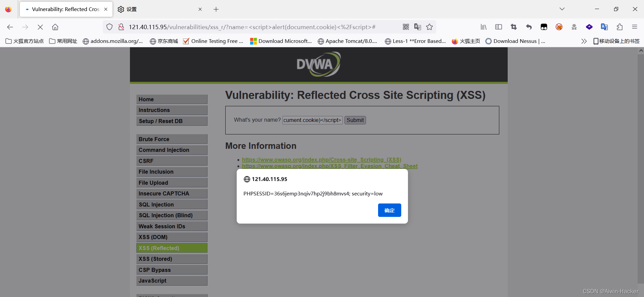644x297 pixels.
Task: Open Download Nessus bookmark
Action: click(x=515, y=41)
